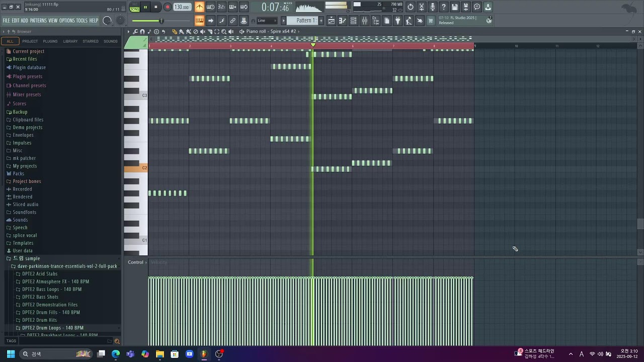Adjust the master volume slider

click(x=161, y=21)
